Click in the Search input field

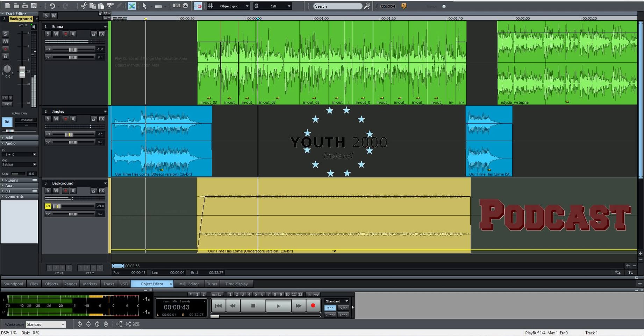point(337,6)
